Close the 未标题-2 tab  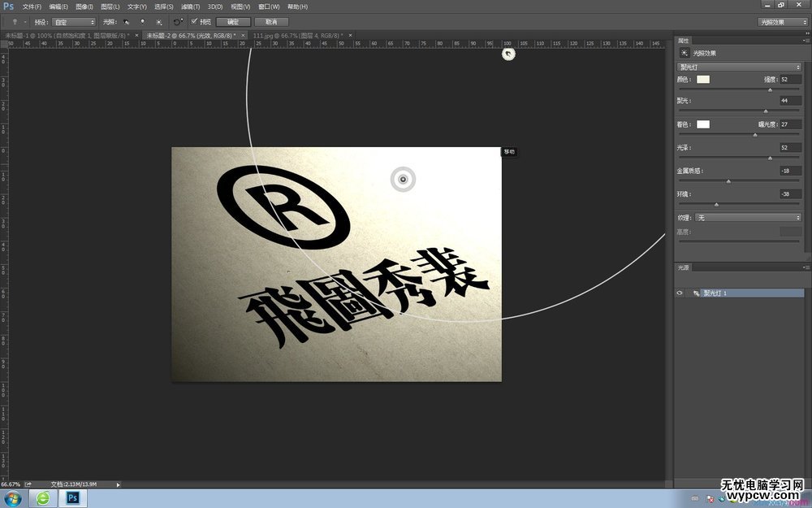pos(243,35)
